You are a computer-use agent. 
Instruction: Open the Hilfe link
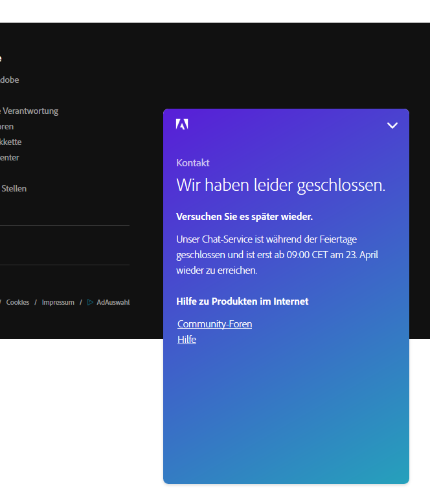187,340
